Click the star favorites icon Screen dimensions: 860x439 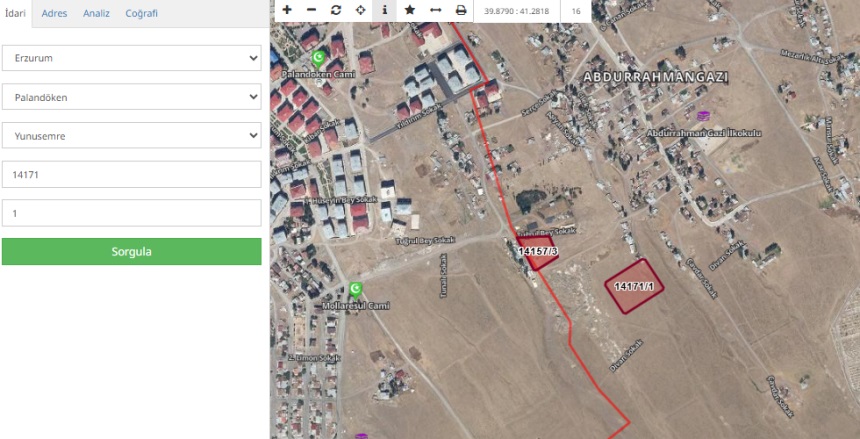click(x=409, y=10)
